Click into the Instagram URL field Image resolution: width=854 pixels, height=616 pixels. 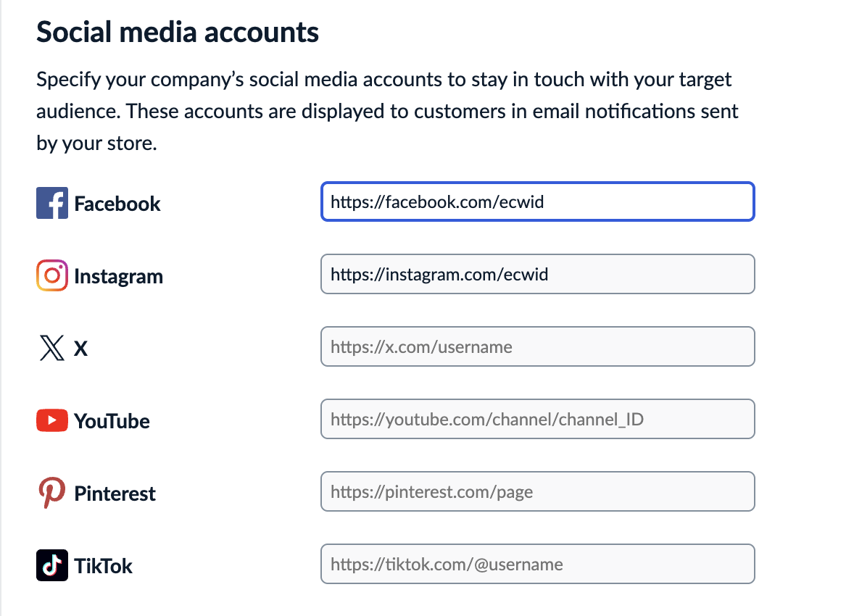537,274
